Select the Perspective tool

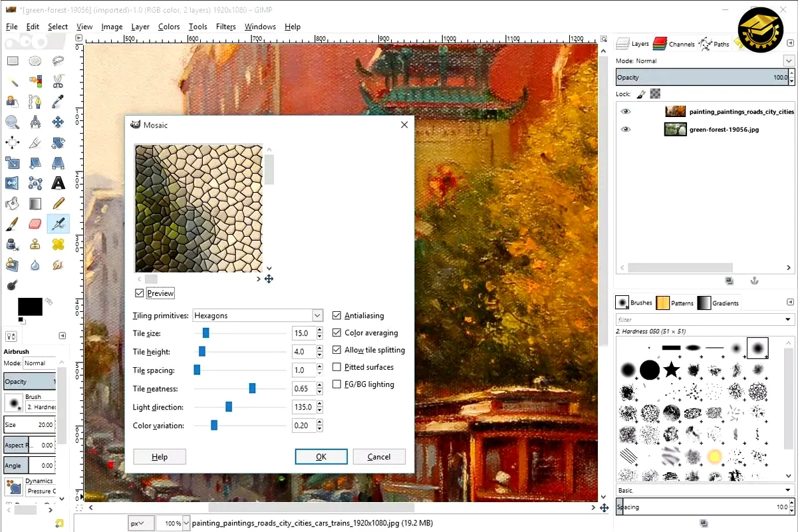[58, 163]
